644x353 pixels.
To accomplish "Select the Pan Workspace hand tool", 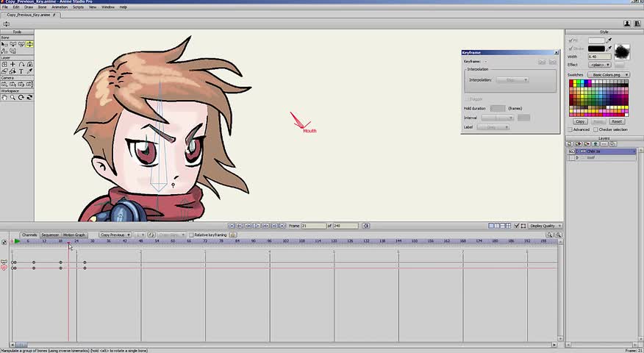I will [x=4, y=97].
